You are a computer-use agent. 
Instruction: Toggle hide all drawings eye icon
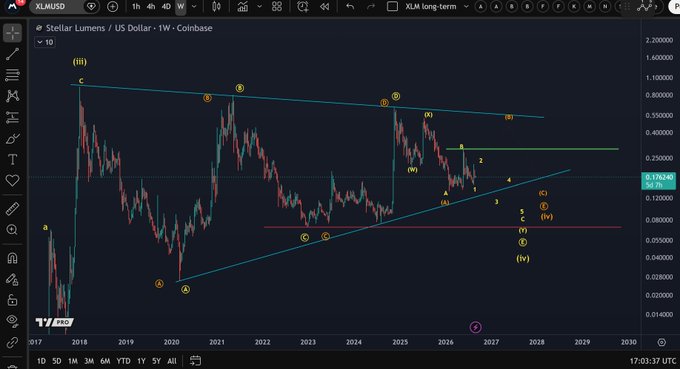pos(13,321)
